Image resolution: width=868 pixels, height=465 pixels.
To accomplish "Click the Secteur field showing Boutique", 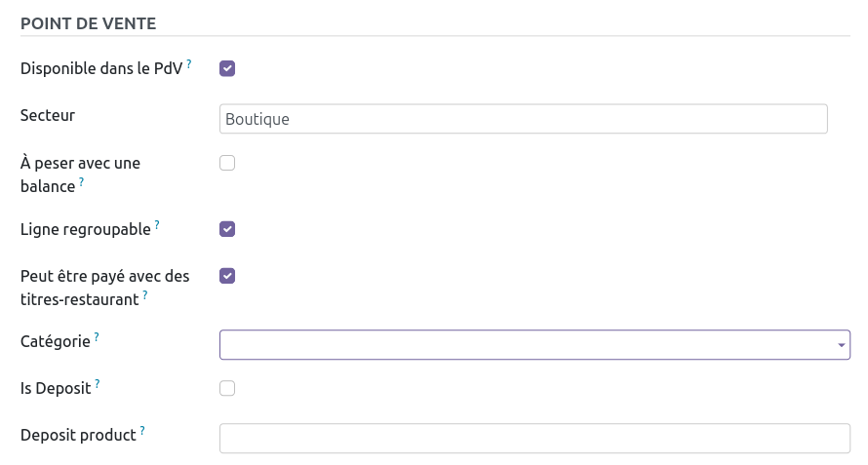I will 523,119.
